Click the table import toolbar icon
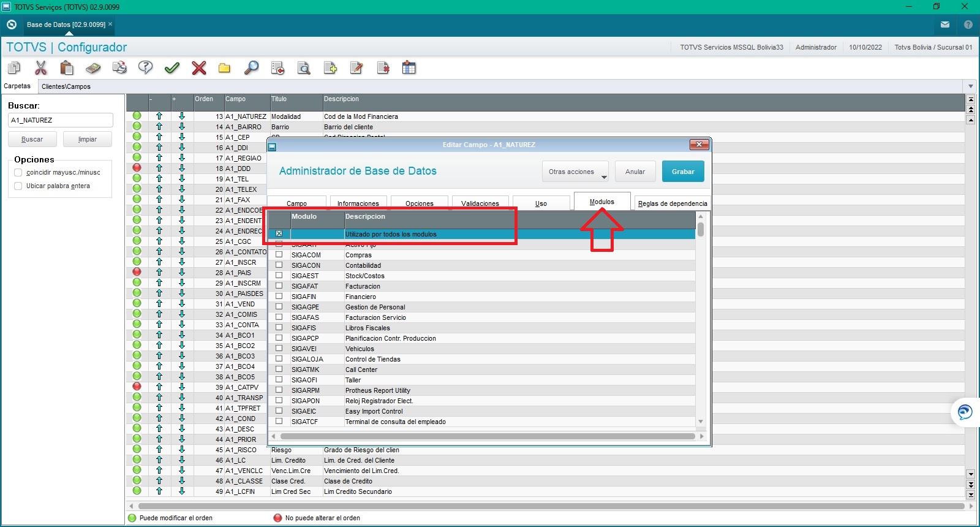Viewport: 980px width, 527px height. [409, 67]
